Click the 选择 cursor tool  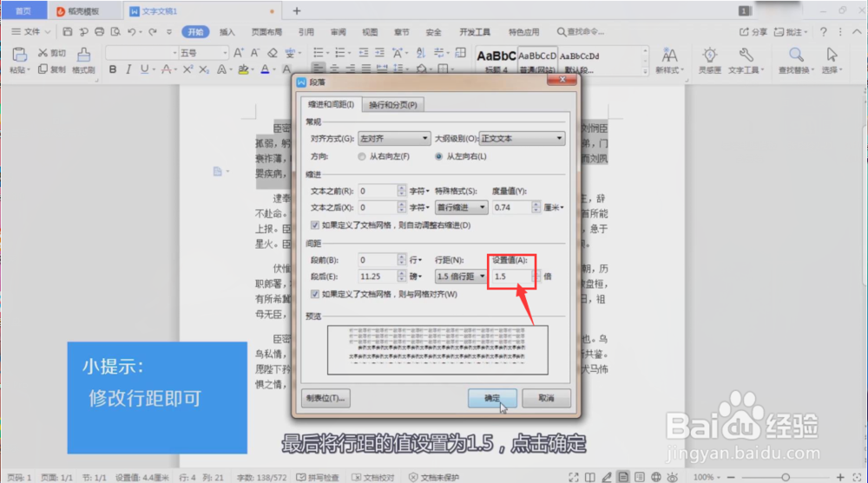click(x=832, y=61)
